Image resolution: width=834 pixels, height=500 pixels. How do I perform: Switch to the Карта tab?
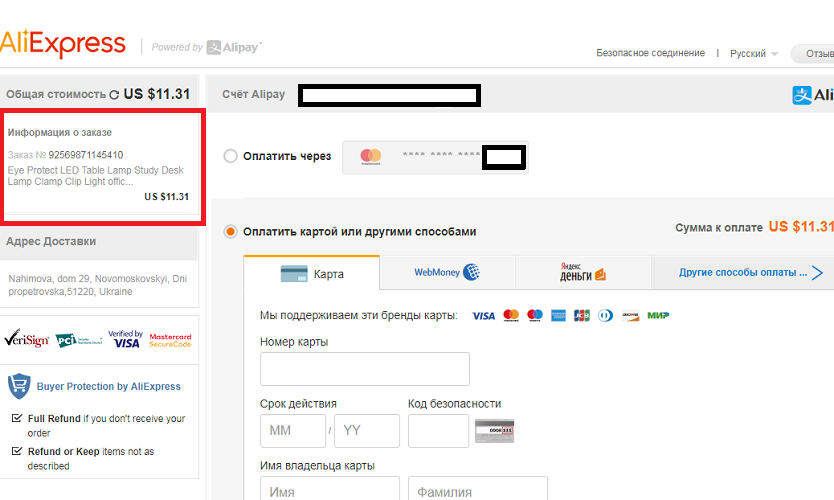coord(312,273)
